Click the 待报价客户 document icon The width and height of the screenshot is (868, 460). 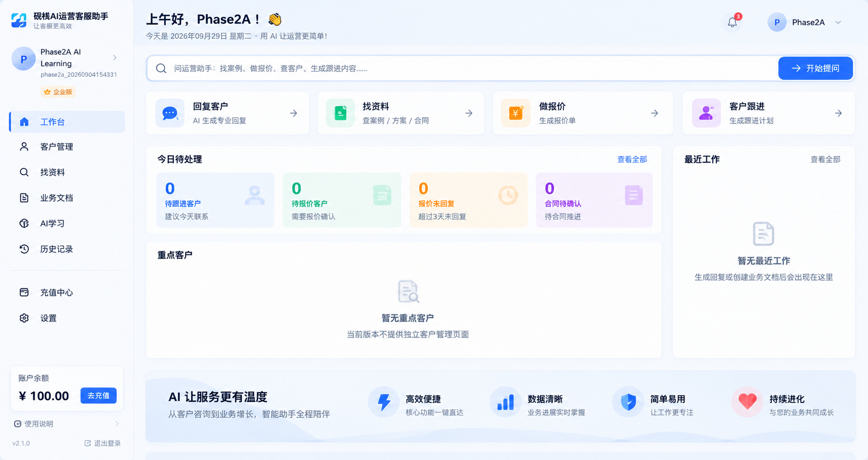pos(382,195)
